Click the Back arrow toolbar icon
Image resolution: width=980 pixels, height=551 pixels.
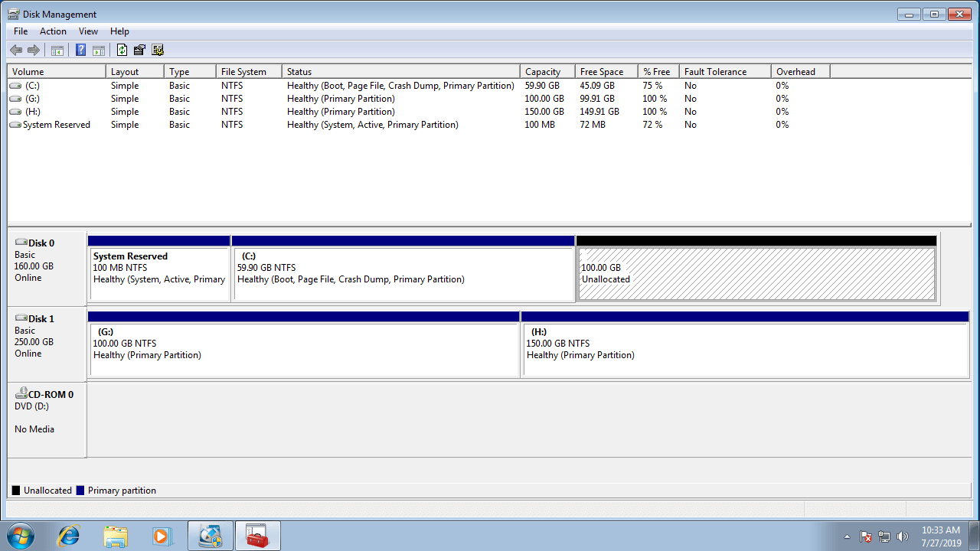(x=16, y=51)
